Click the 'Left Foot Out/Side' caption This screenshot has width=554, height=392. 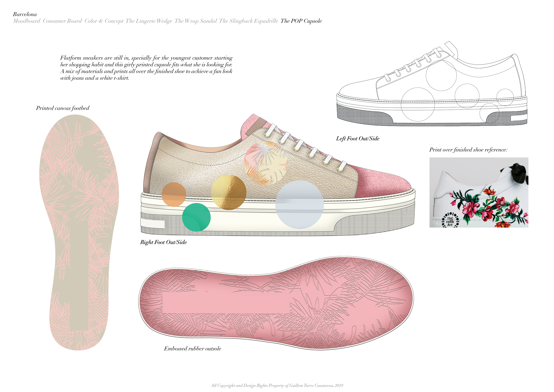coord(358,139)
